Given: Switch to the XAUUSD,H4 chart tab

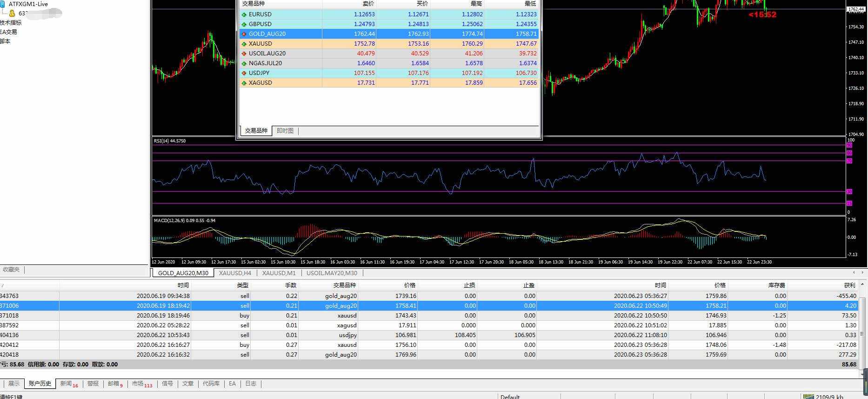Looking at the screenshot, I should 235,273.
